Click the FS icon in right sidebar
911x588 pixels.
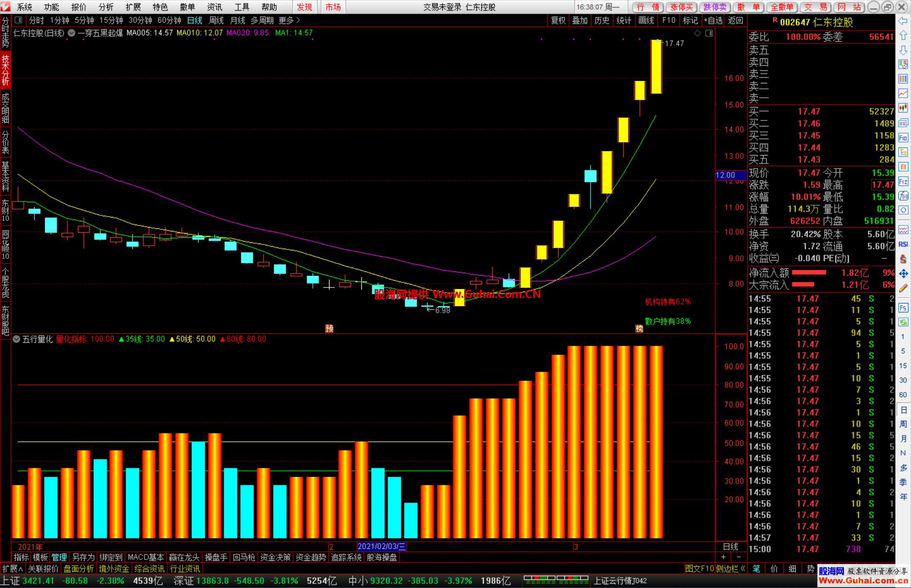pos(903,308)
